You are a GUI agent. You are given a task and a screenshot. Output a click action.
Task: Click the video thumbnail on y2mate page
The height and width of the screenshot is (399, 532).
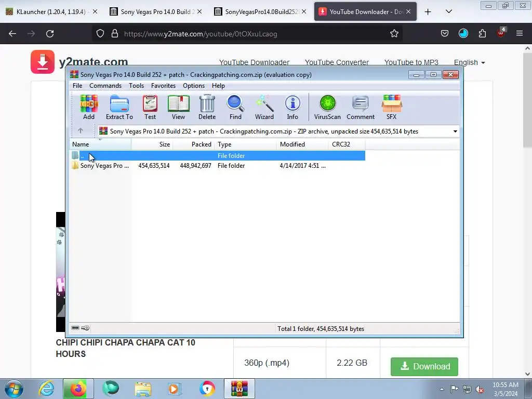pos(60,271)
